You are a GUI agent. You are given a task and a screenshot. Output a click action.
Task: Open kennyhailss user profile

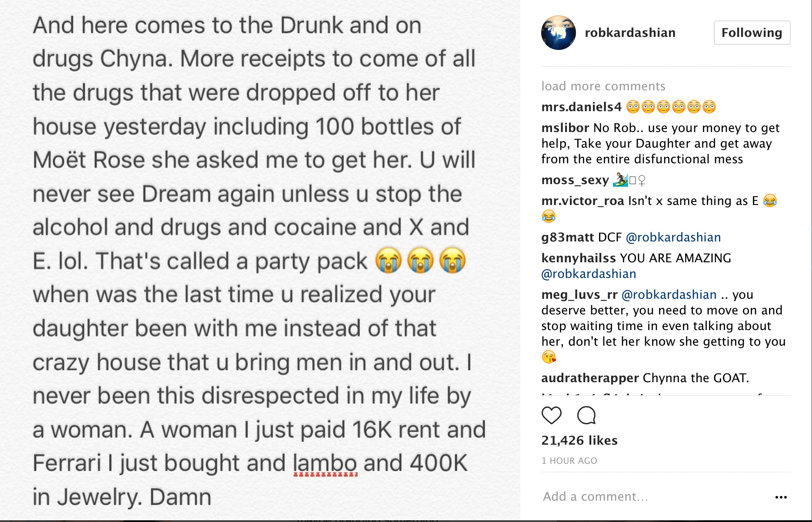coord(578,258)
